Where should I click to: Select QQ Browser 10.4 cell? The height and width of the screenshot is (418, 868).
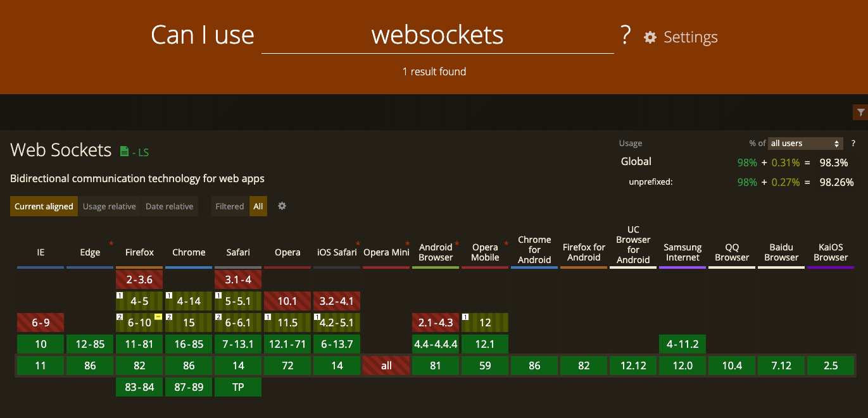click(x=732, y=366)
